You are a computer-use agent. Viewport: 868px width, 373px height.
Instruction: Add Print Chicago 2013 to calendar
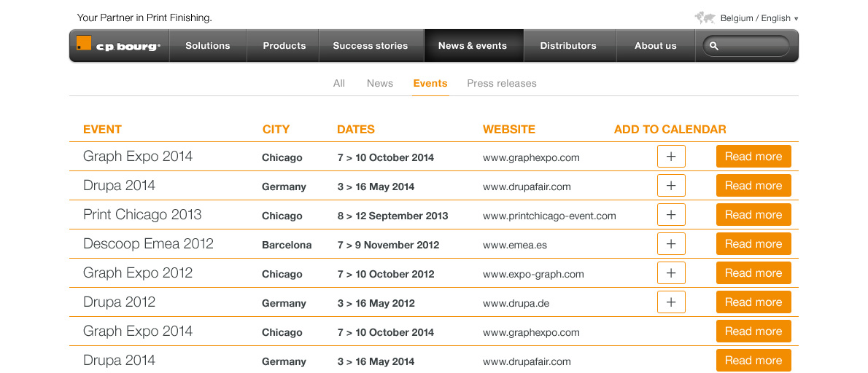[671, 214]
